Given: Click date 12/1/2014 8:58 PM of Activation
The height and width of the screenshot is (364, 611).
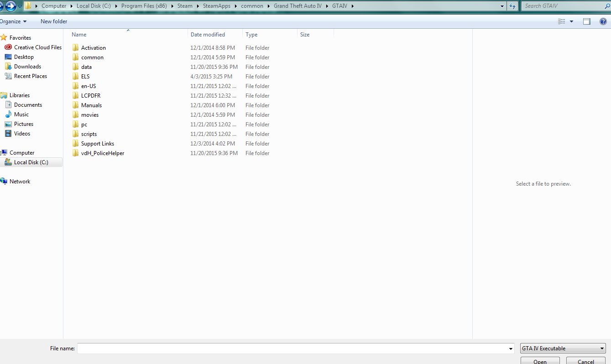Looking at the screenshot, I should coord(213,48).
